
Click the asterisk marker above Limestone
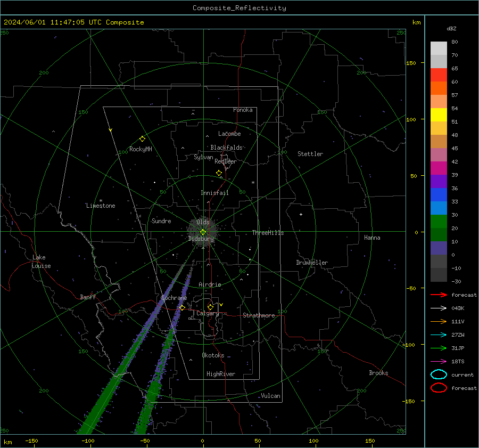[x=101, y=201]
